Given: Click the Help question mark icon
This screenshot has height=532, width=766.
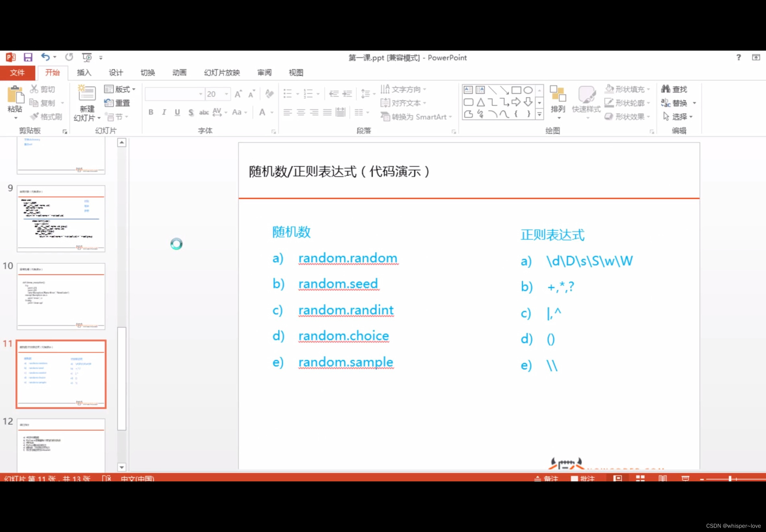Looking at the screenshot, I should pos(739,57).
